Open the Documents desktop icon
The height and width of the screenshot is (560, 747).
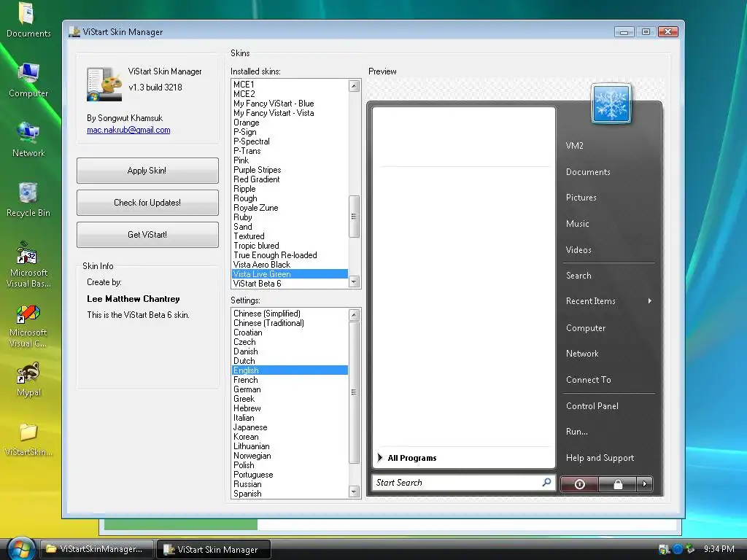point(28,20)
